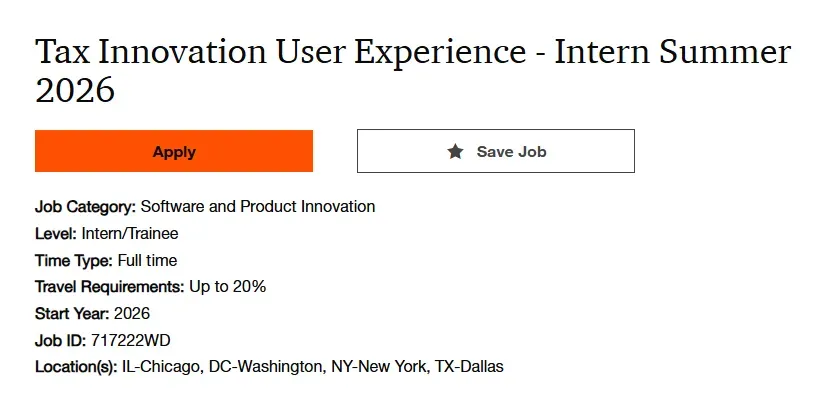Click the TX-Dallas location
Screen dimensions: 816x403
(470, 367)
